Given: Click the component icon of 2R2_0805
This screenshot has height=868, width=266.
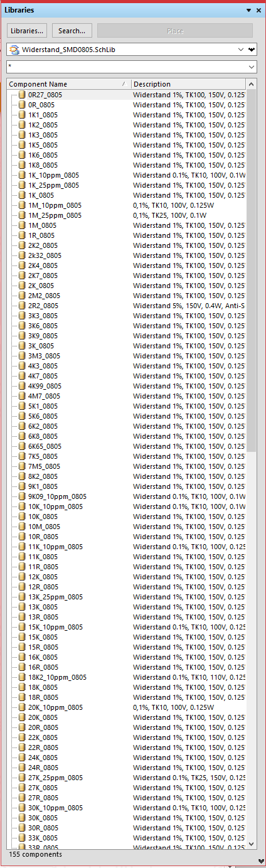Looking at the screenshot, I should [22, 306].
